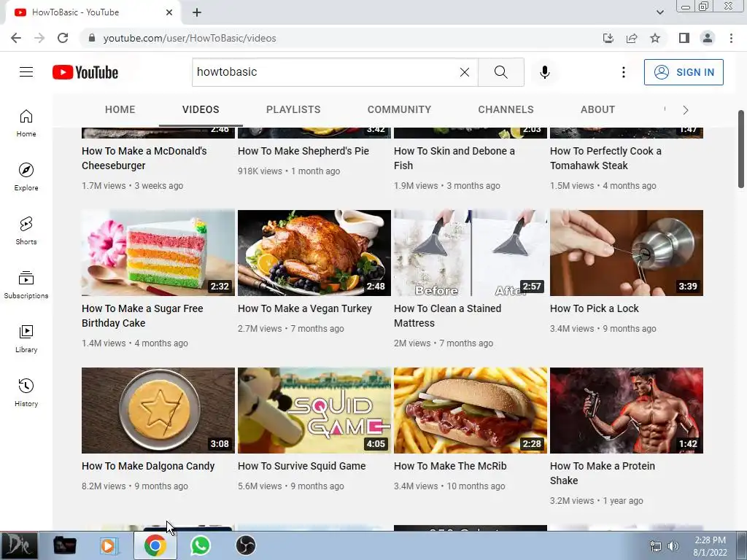The width and height of the screenshot is (747, 560).
Task: Open YouTube settings three-dot menu
Action: [x=623, y=72]
